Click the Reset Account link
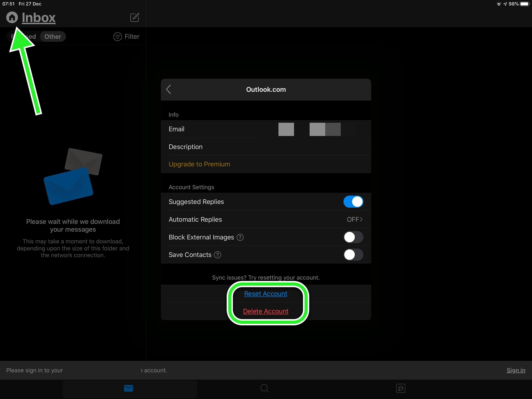532x399 pixels. [x=266, y=294]
